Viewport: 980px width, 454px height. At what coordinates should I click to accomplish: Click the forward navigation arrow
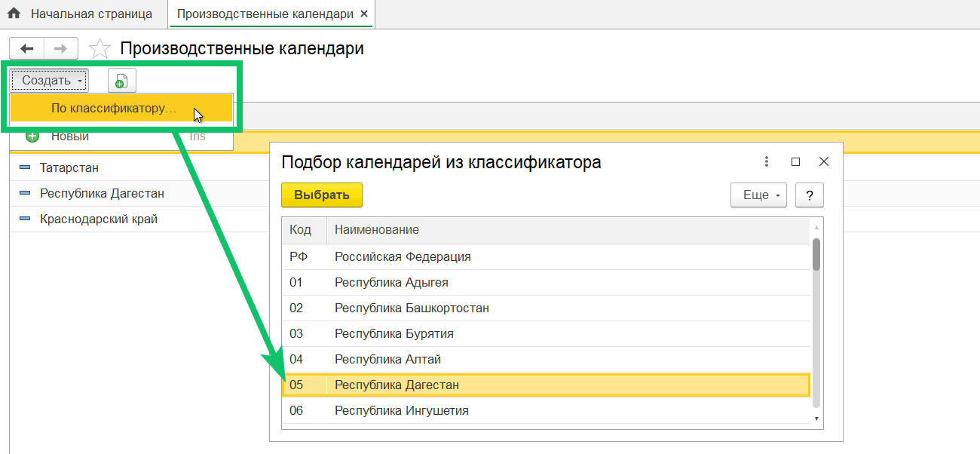point(61,49)
